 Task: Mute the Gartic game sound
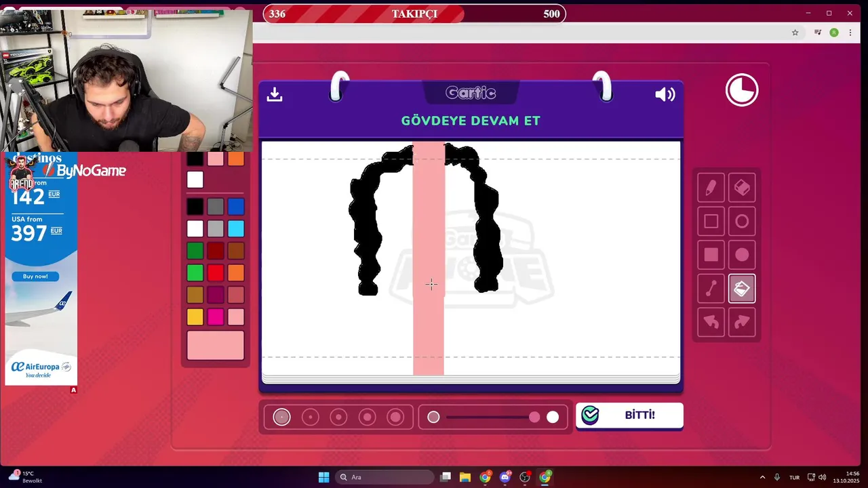665,94
